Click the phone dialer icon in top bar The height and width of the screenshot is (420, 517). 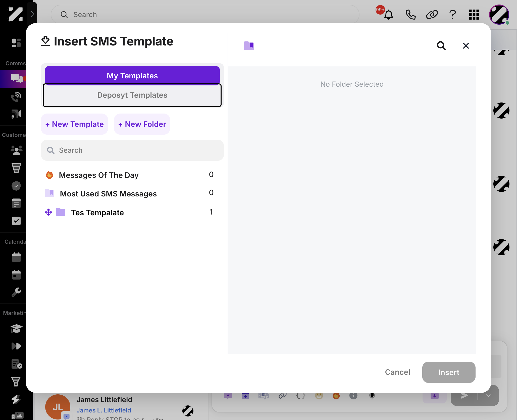pyautogui.click(x=410, y=15)
